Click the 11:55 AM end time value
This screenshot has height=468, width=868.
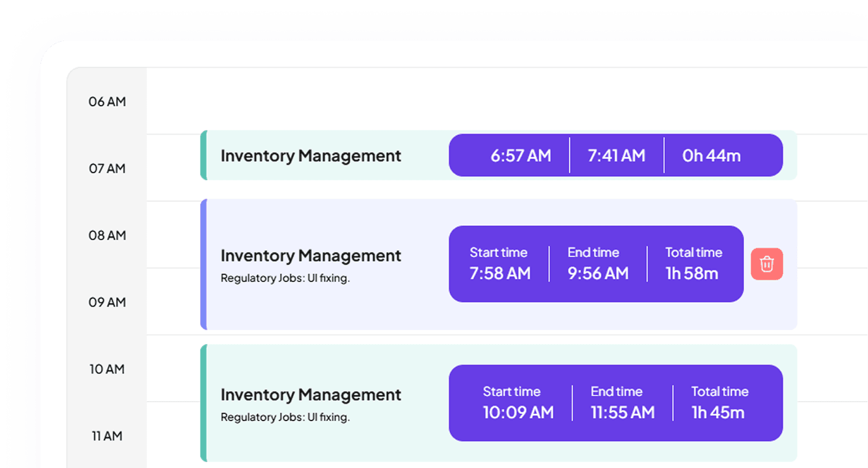point(623,413)
